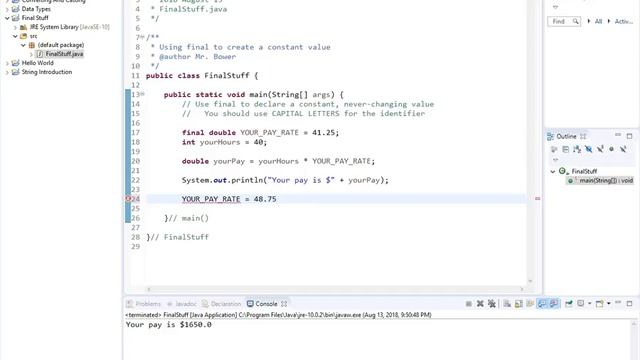Collapse FinalStuff class in Outline
640x360 pixels.
[x=553, y=171]
